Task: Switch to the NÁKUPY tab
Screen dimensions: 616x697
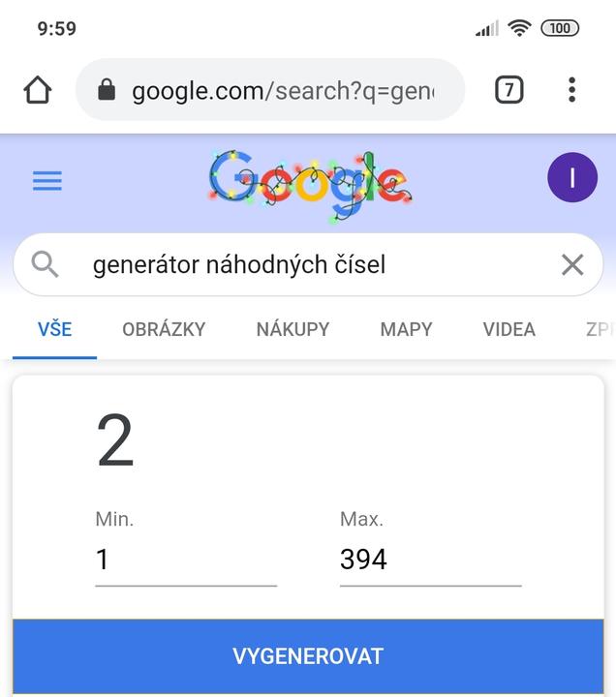Action: (293, 329)
